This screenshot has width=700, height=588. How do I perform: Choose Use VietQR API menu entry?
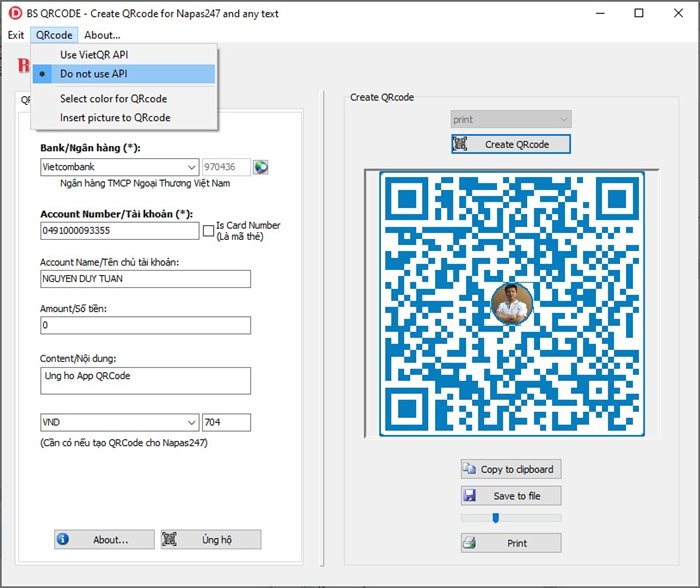[x=124, y=54]
